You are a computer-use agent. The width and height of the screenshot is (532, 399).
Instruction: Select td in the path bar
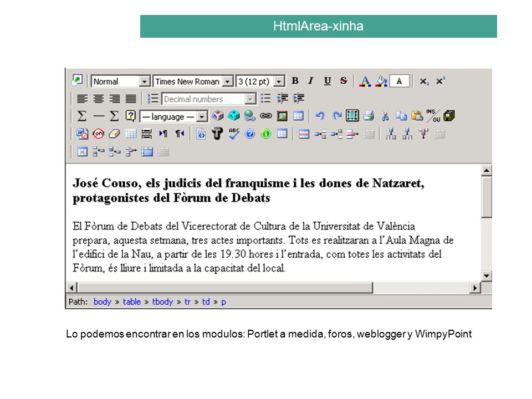point(206,301)
